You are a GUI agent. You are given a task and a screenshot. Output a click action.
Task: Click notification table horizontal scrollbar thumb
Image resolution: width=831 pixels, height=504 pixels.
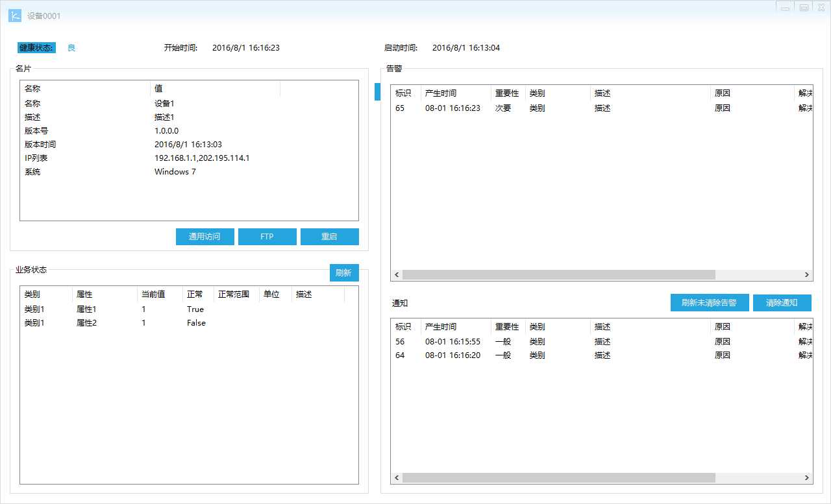click(558, 478)
